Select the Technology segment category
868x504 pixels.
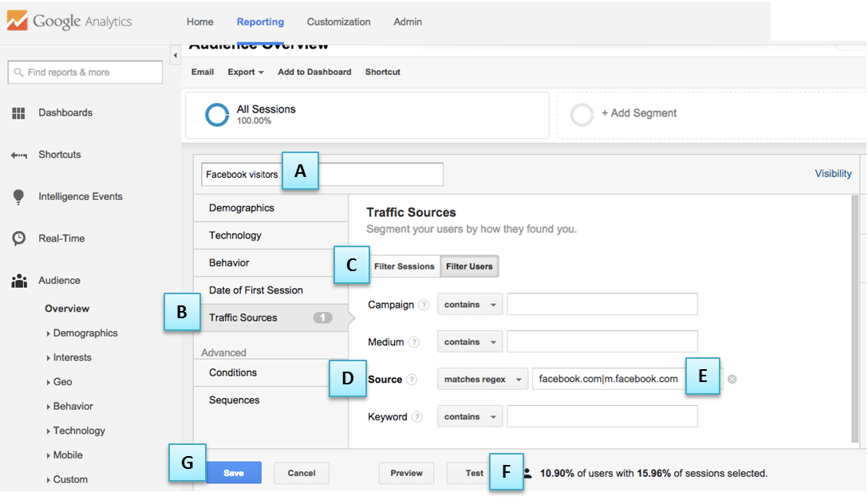270,236
